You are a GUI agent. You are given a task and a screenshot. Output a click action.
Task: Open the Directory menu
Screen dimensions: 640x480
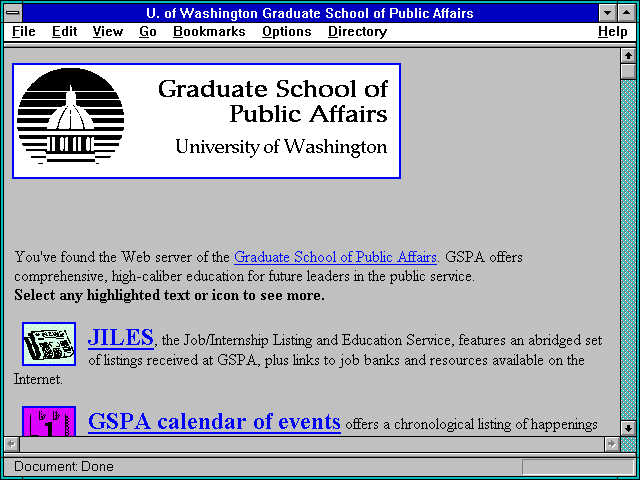pyautogui.click(x=357, y=31)
